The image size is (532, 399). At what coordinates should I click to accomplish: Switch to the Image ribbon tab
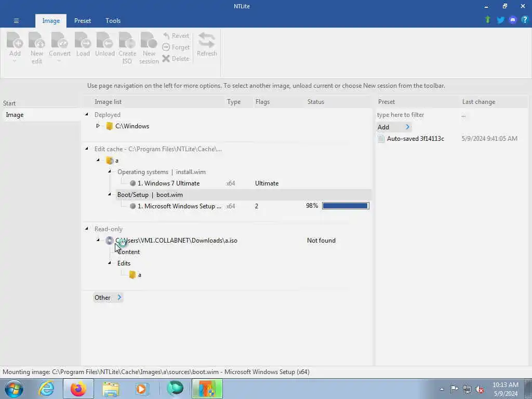(x=51, y=21)
